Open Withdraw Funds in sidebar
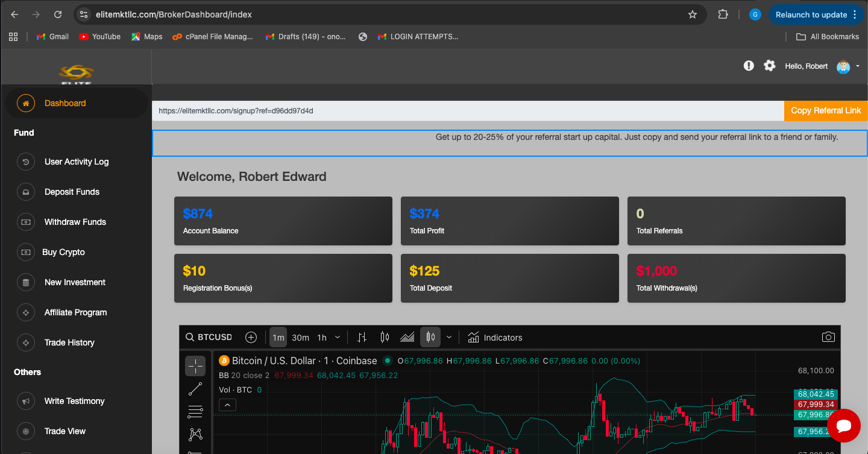This screenshot has height=454, width=868. 75,222
